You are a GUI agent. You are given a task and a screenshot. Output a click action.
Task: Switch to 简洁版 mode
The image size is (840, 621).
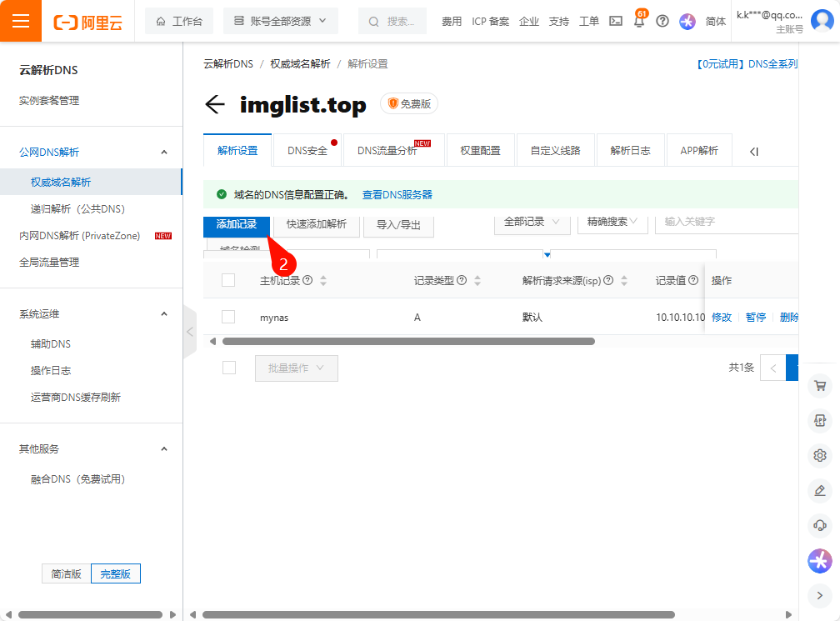[67, 573]
